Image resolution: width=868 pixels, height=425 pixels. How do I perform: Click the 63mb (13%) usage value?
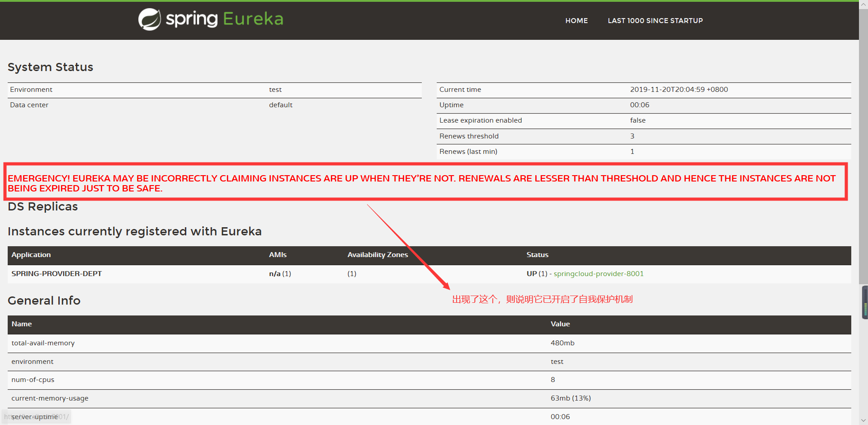[x=571, y=398]
